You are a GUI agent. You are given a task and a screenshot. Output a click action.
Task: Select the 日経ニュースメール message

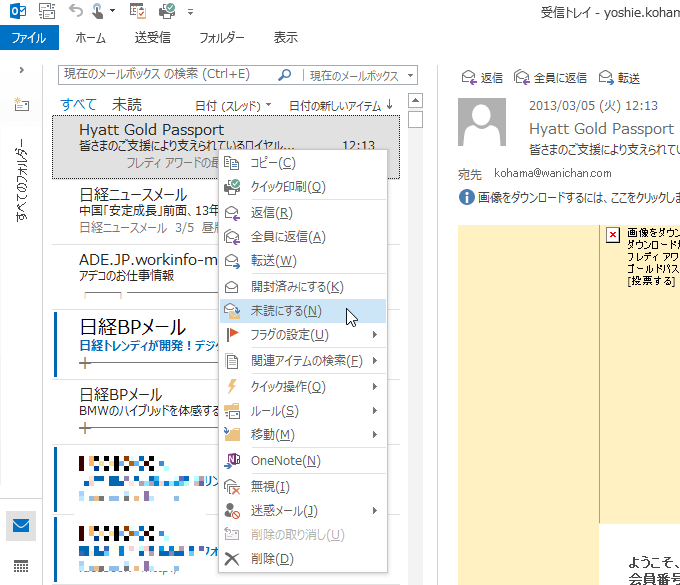coord(135,211)
